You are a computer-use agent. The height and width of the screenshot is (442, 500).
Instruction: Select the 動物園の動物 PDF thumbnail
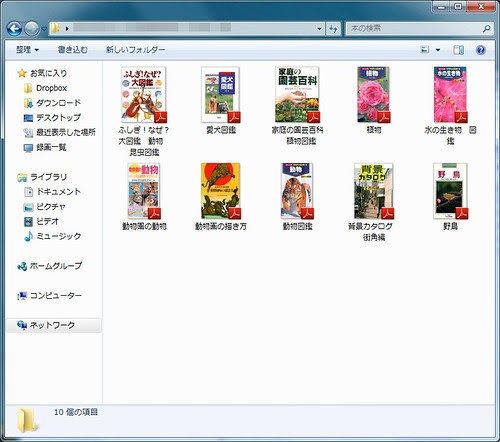coord(144,191)
